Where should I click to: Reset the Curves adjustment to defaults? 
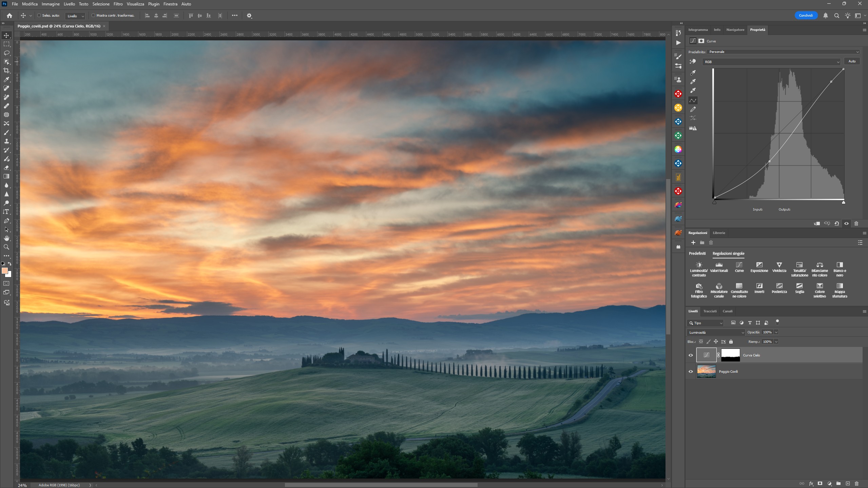(x=837, y=223)
